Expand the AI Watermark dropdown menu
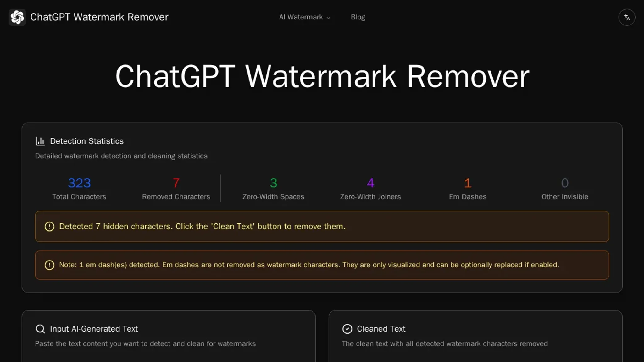This screenshot has width=644, height=362. (305, 17)
